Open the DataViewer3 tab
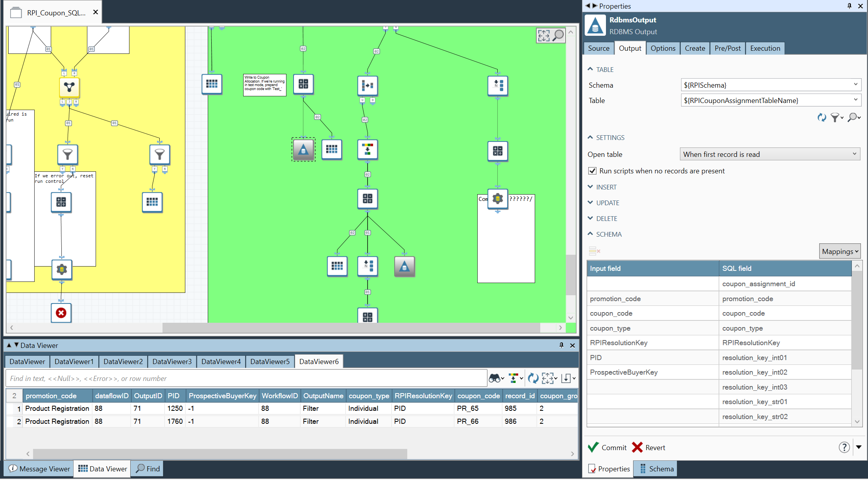Image resolution: width=868 pixels, height=480 pixels. [172, 361]
